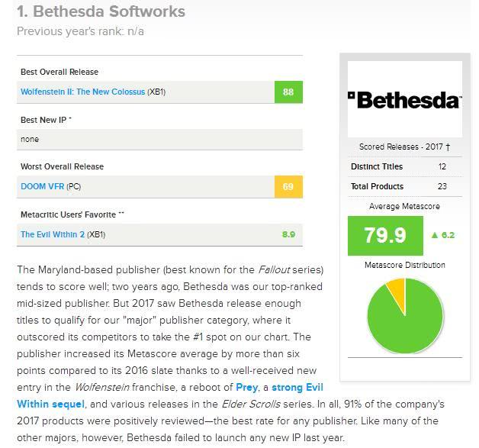The image size is (479, 448).
Task: Click the 79.9 average Metascore box
Action: (385, 235)
